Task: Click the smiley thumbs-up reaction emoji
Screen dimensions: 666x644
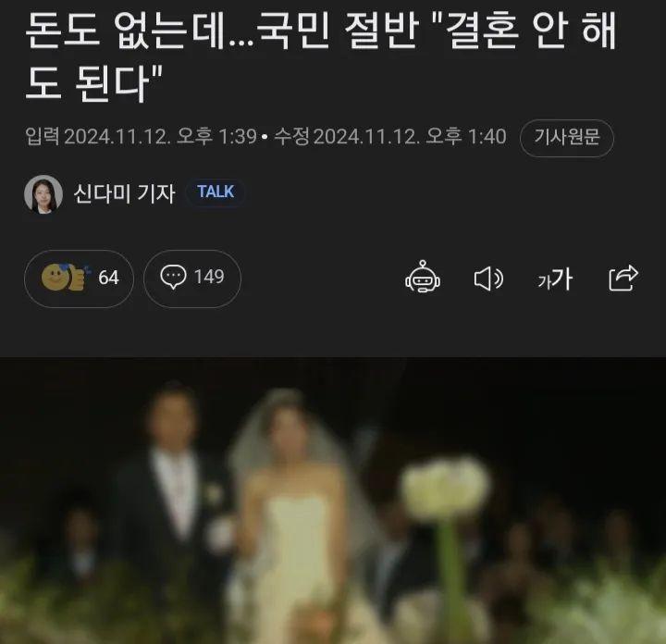Action: tap(64, 277)
